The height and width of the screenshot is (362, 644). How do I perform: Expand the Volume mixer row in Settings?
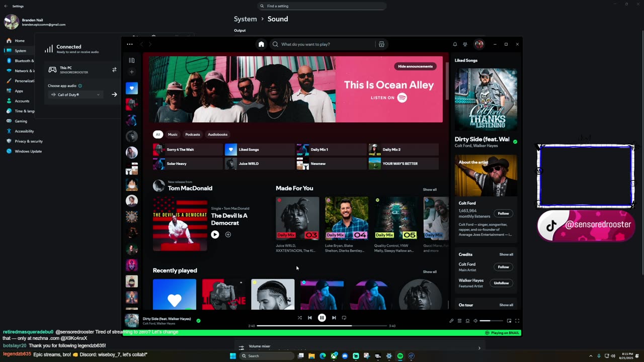(360, 347)
